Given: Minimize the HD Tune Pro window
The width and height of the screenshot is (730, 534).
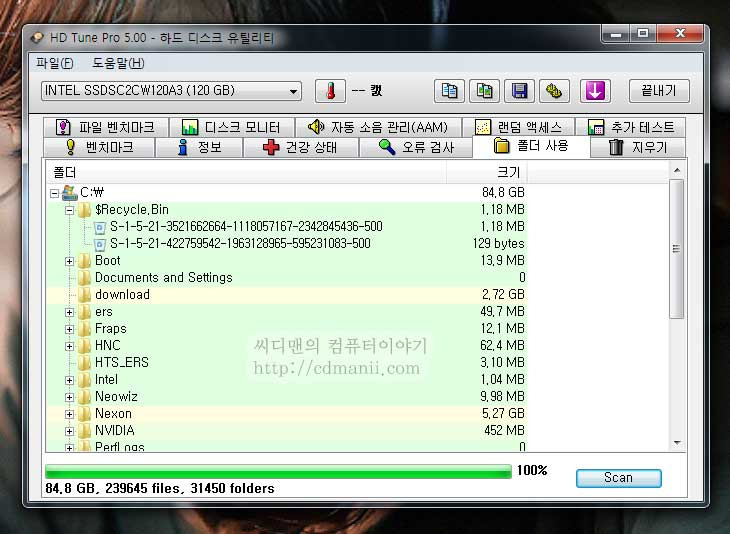Looking at the screenshot, I should (x=616, y=34).
